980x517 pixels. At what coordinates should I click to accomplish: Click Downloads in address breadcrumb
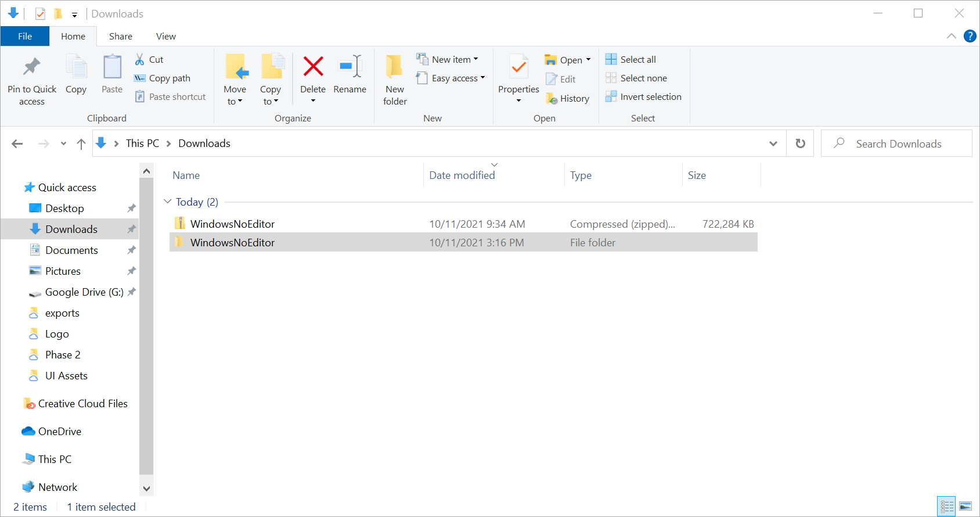[204, 143]
